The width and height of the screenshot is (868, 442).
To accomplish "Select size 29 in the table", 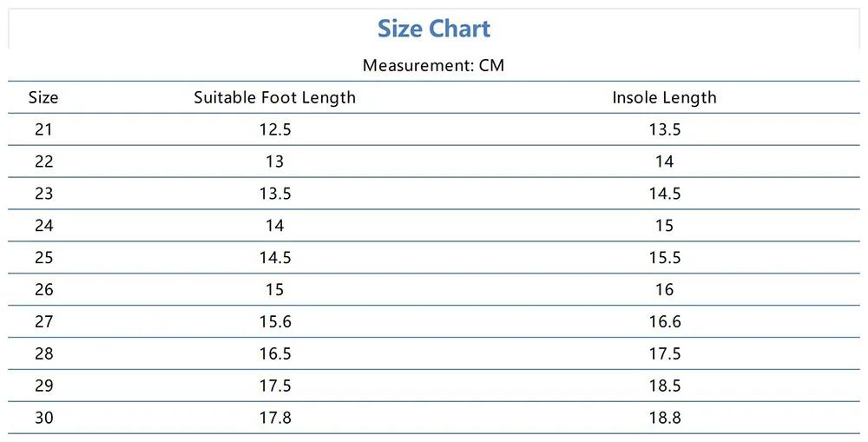I will point(43,386).
